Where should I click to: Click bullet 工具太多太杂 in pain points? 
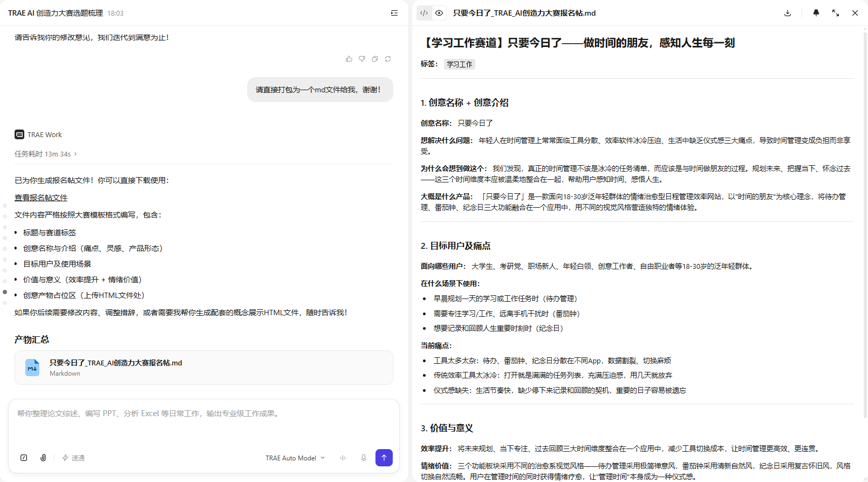tap(552, 361)
